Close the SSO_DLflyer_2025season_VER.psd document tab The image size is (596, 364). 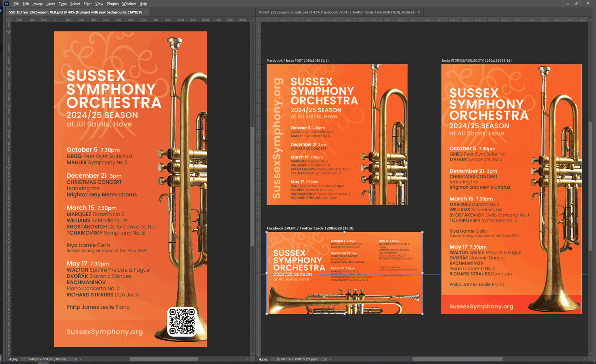tap(145, 12)
